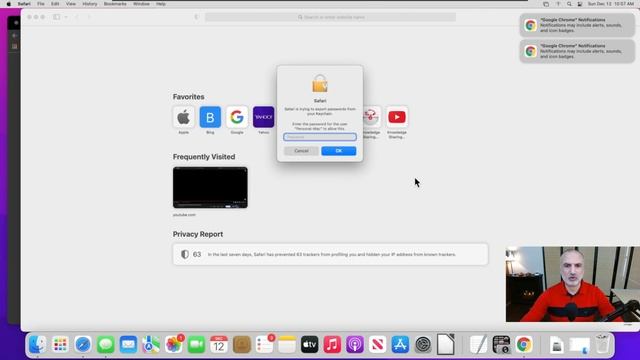Open the youtube.com frequently visited thumbnail

pos(210,187)
